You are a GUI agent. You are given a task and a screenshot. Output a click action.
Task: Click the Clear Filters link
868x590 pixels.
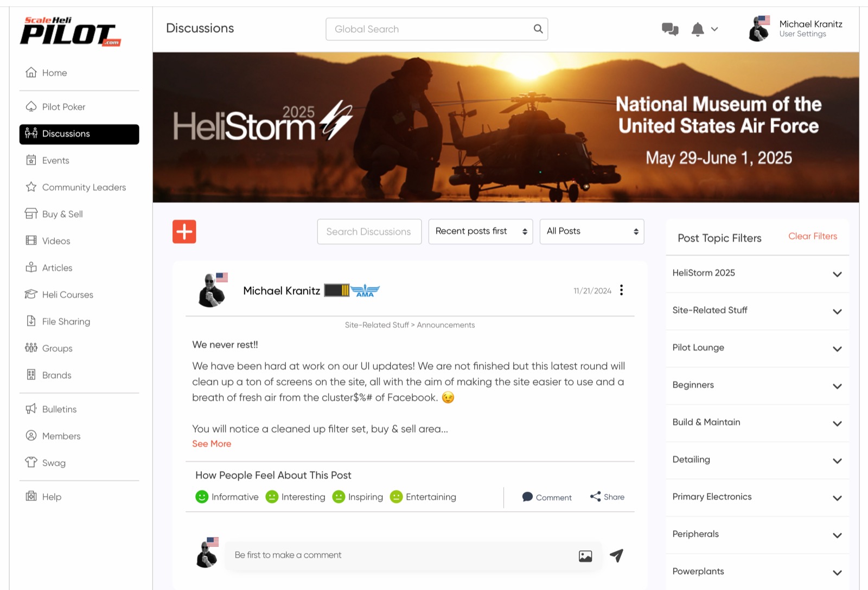813,236
